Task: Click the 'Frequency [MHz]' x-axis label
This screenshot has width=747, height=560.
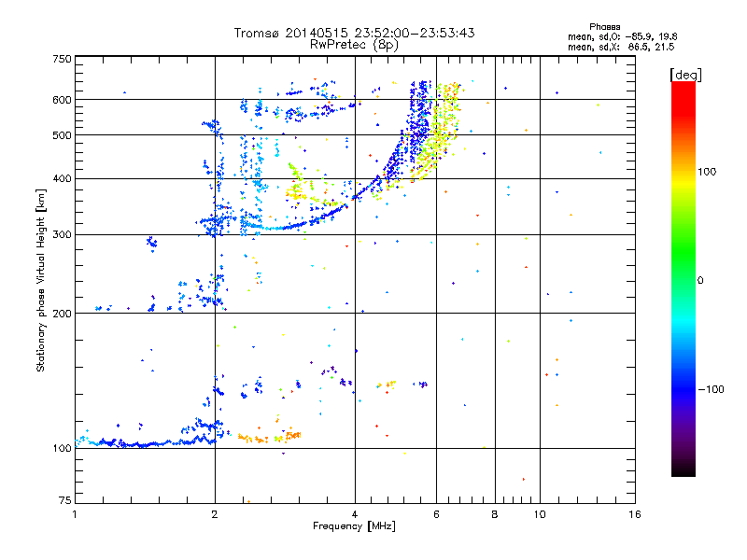Action: [x=354, y=526]
